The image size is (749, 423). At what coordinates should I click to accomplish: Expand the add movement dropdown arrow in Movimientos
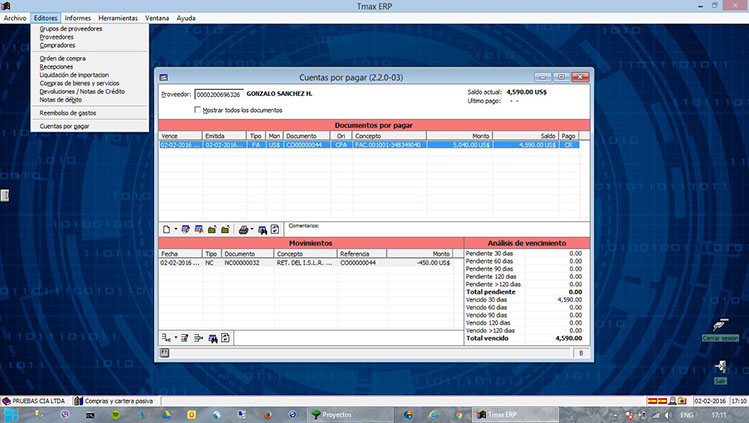tap(176, 338)
